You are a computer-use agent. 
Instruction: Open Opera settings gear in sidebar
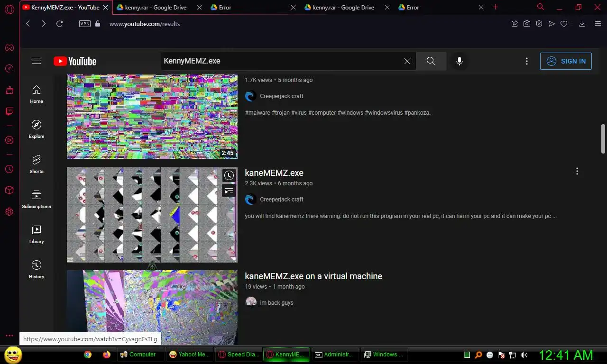[9, 211]
